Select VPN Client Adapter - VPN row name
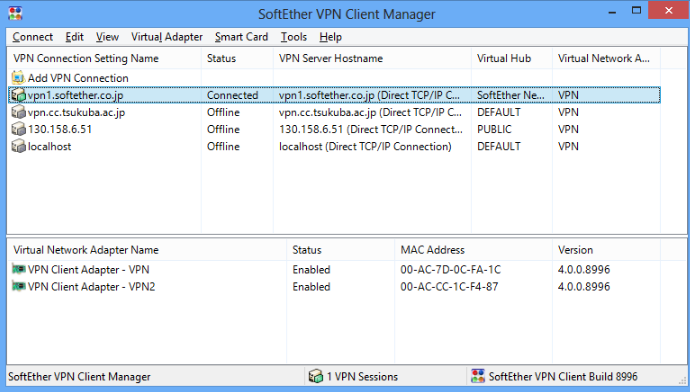The height and width of the screenshot is (392, 690). pyautogui.click(x=88, y=269)
